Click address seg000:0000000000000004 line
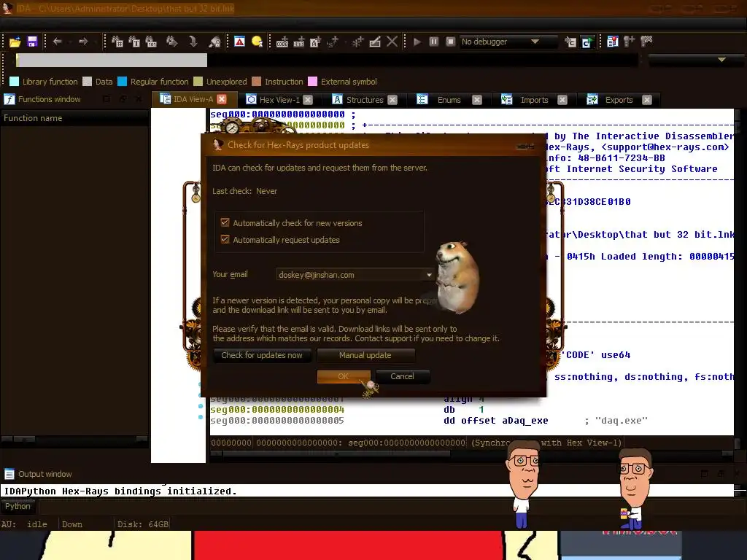747x560 pixels. point(277,410)
